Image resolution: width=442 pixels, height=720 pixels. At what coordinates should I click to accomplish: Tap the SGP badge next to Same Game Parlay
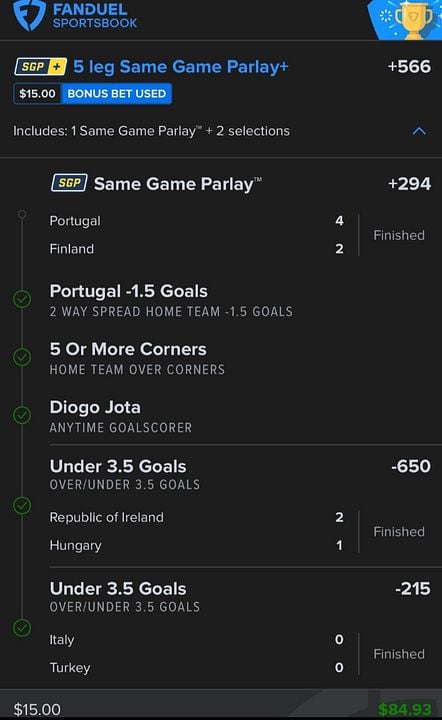click(x=69, y=183)
